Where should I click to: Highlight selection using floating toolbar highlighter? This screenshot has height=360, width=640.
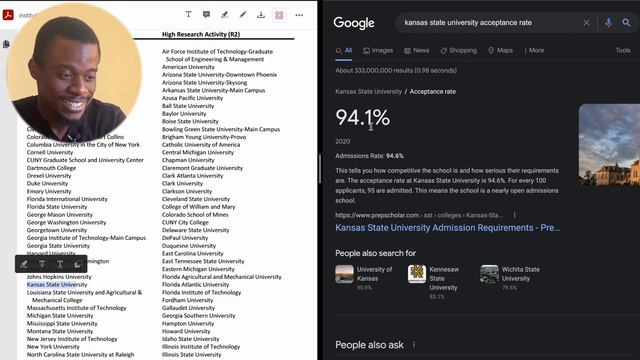[x=24, y=264]
